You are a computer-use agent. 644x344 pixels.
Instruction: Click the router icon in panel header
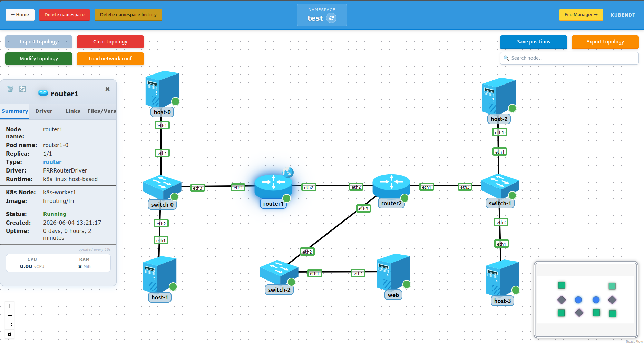(x=43, y=93)
